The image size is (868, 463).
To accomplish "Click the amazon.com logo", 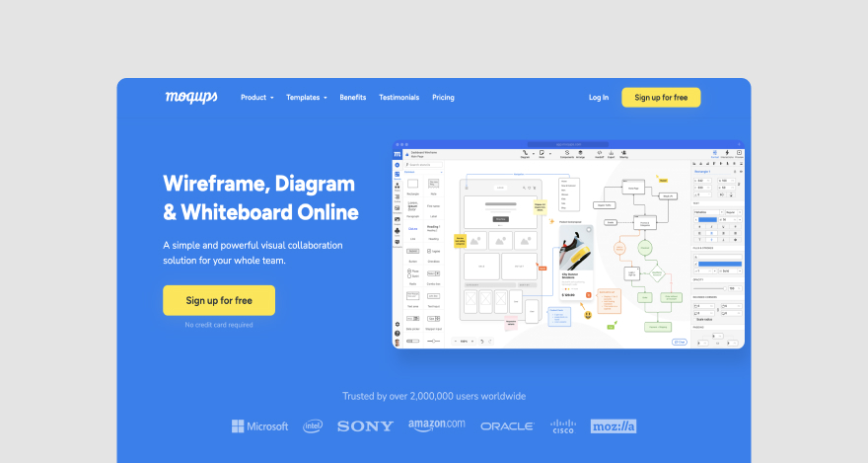I will 437,424.
